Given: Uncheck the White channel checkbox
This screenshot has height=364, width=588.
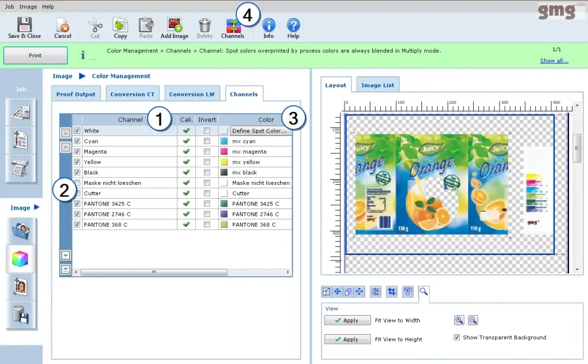Looking at the screenshot, I should coord(78,131).
